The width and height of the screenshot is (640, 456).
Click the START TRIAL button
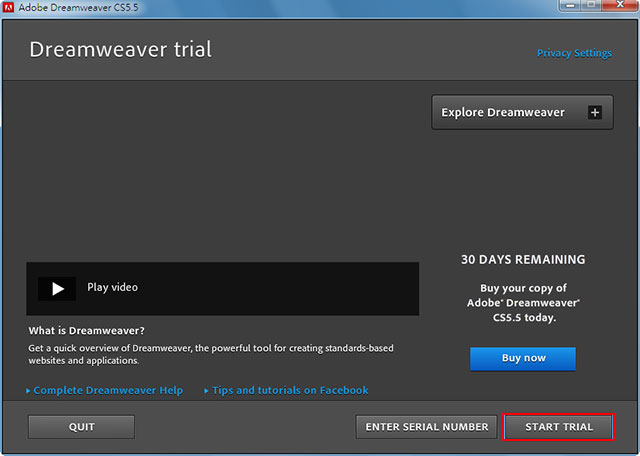[x=558, y=427]
